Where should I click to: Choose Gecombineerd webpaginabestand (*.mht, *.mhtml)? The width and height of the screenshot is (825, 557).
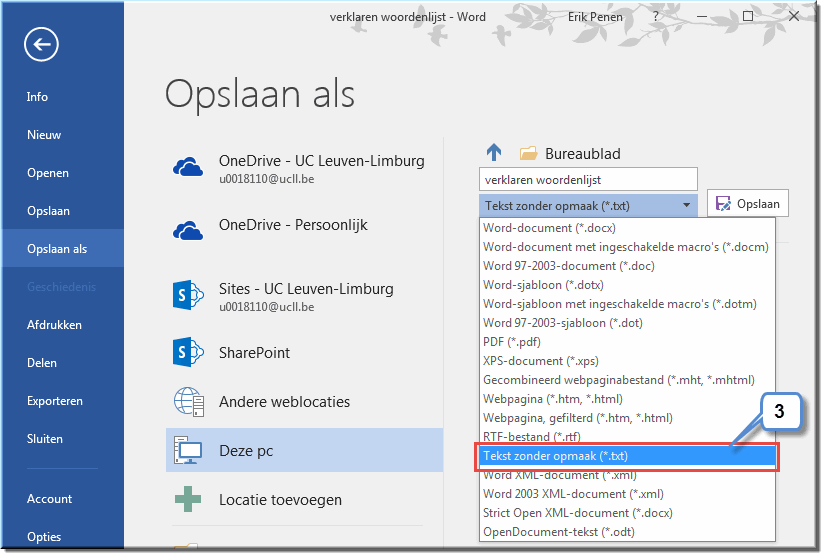(627, 380)
